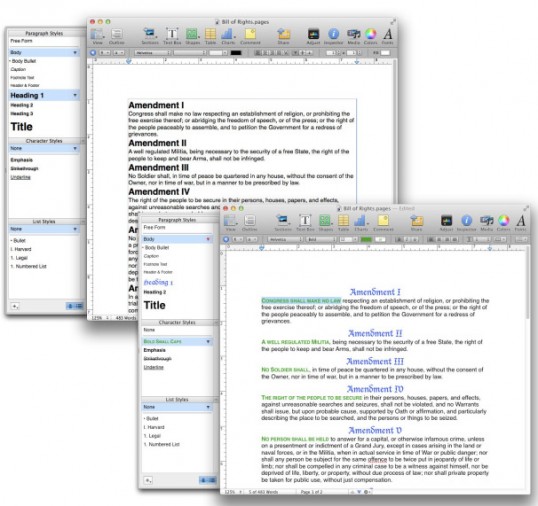Open the Character Styles None arrow in the left drawer
Image resolution: width=538 pixels, height=506 pixels.
coord(75,148)
